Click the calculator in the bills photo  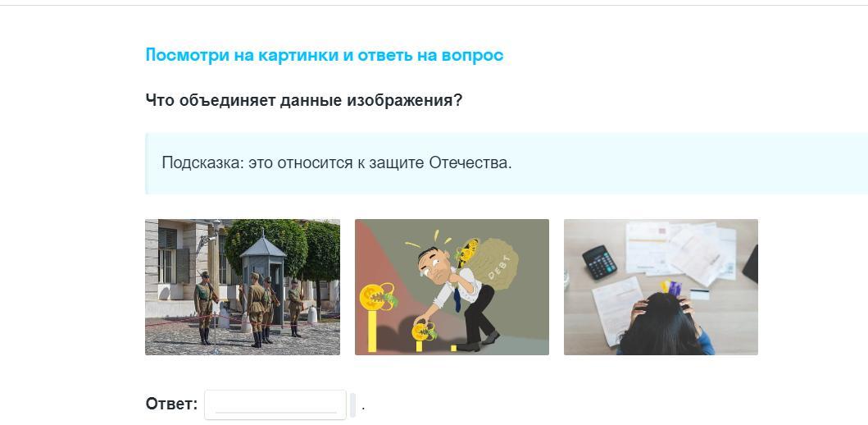(x=599, y=262)
